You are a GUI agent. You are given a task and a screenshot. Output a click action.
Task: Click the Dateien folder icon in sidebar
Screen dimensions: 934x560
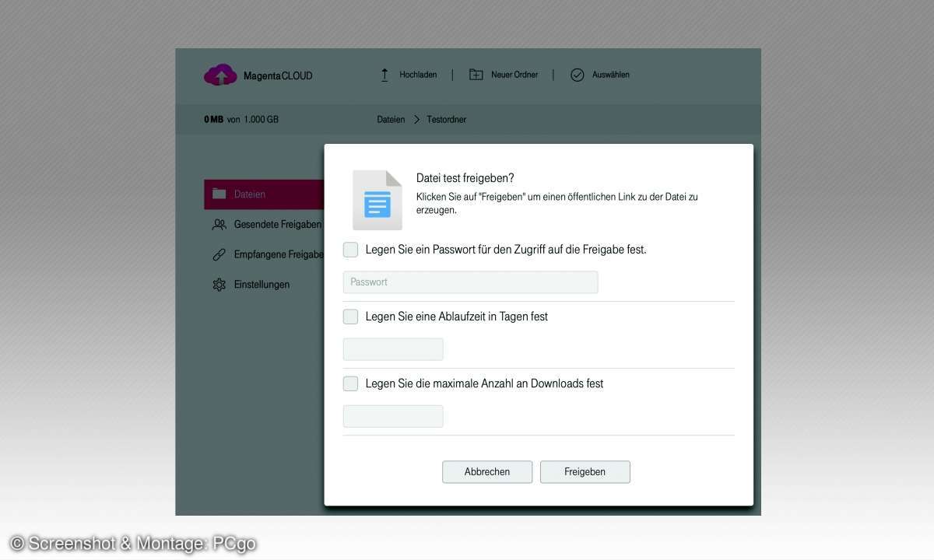219,194
